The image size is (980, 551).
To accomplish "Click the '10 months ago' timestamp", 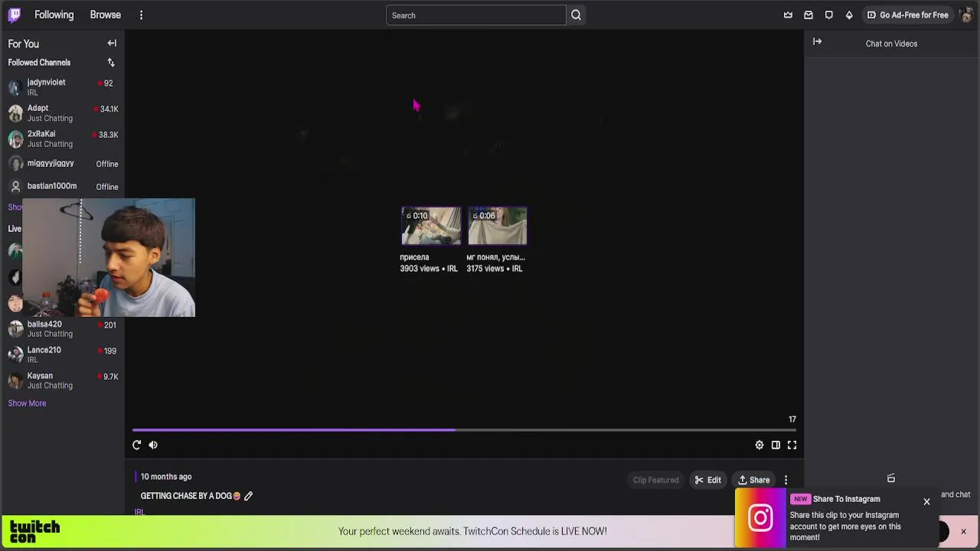I will pos(166,477).
